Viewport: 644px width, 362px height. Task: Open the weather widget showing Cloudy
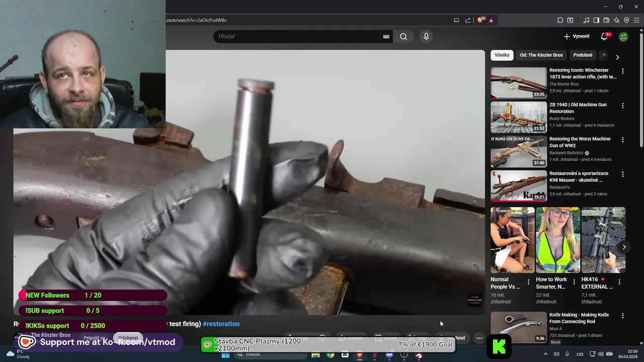pos(18,354)
